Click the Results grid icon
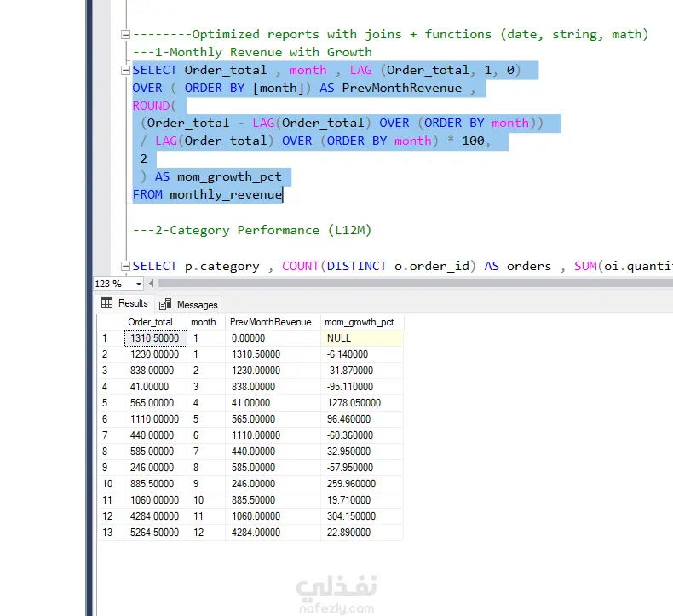This screenshot has width=673, height=616. point(106,303)
